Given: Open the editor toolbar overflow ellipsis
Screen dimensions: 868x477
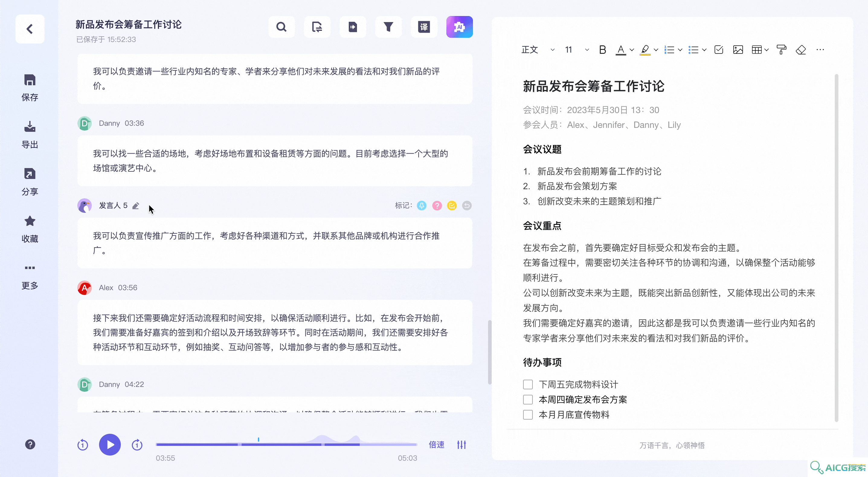Looking at the screenshot, I should click(x=820, y=50).
